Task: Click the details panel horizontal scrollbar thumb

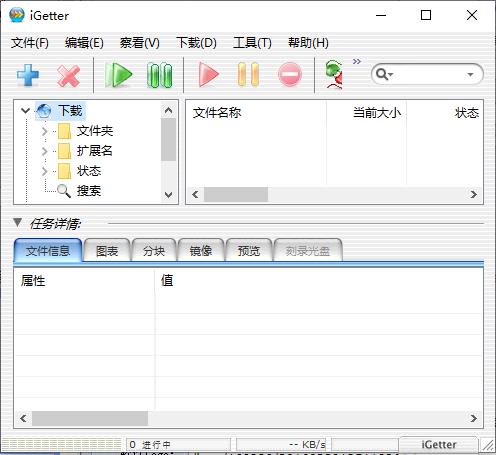Action: [x=90, y=418]
